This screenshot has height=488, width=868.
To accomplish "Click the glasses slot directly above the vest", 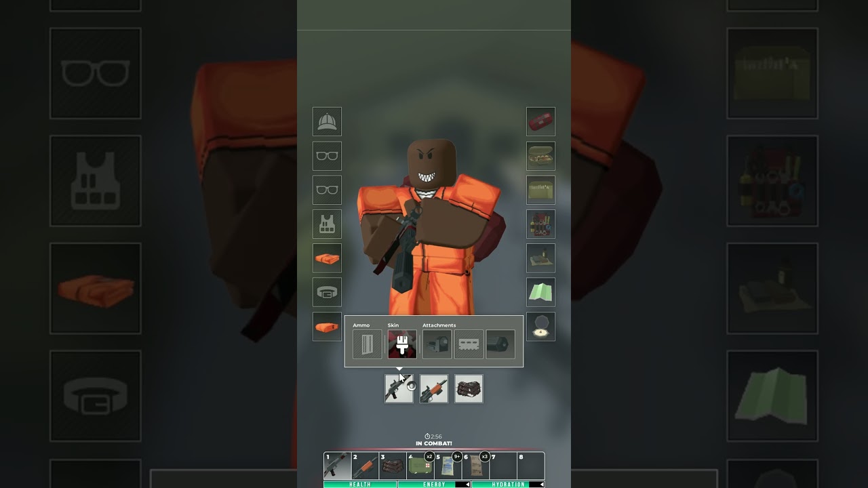I will click(327, 190).
